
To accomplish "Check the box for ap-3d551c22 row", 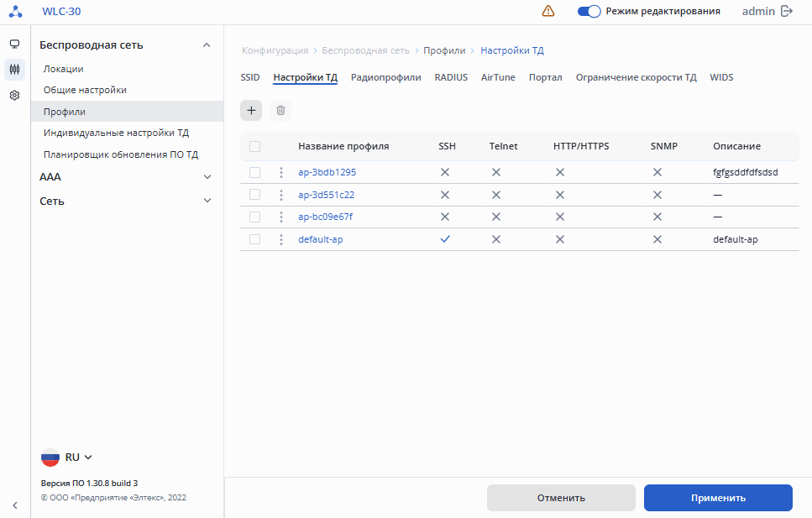I will click(255, 195).
